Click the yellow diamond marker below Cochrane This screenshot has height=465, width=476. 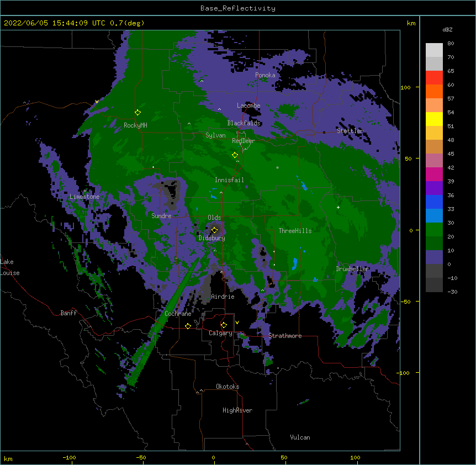click(x=188, y=326)
